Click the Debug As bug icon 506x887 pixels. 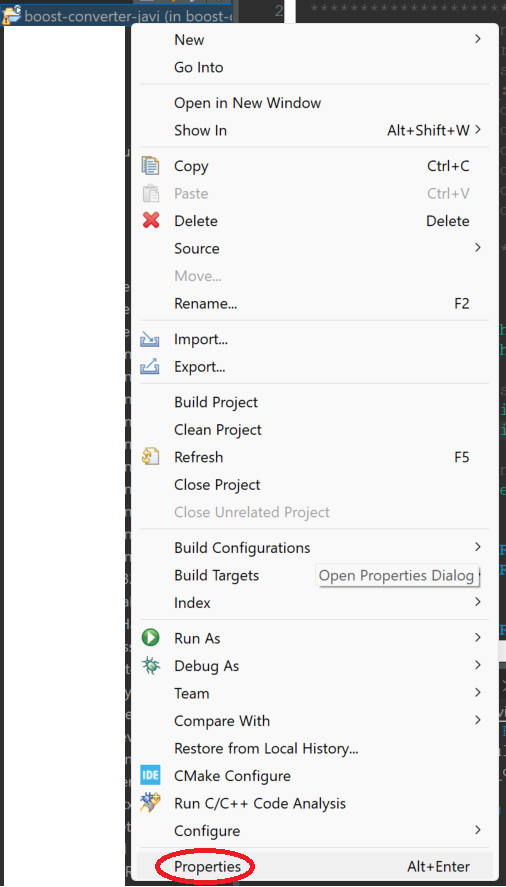pos(151,665)
